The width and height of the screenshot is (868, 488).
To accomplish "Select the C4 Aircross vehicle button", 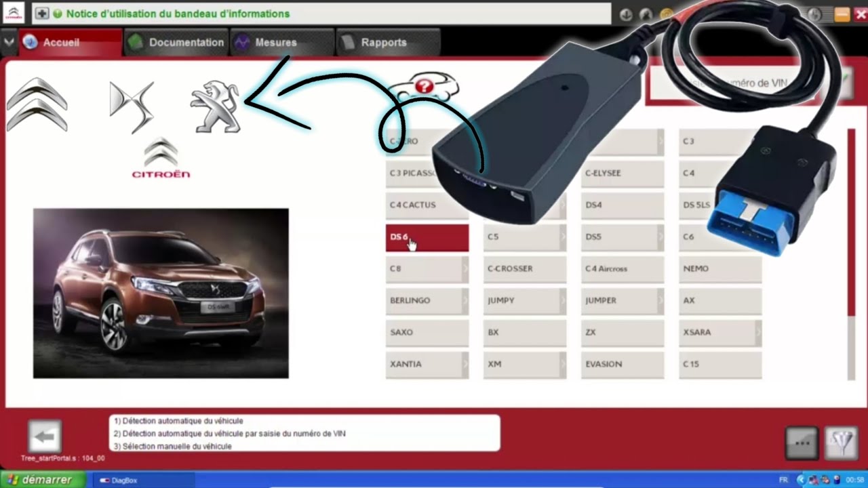I will pyautogui.click(x=623, y=269).
